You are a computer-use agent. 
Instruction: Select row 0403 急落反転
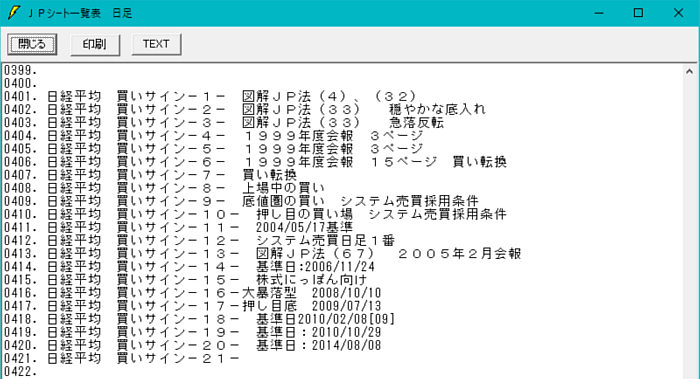tap(224, 122)
